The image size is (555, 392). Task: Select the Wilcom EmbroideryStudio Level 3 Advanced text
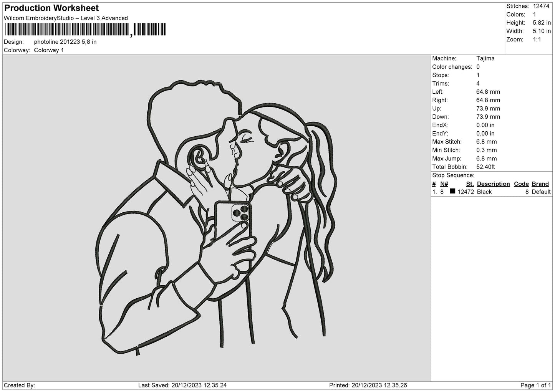point(66,18)
